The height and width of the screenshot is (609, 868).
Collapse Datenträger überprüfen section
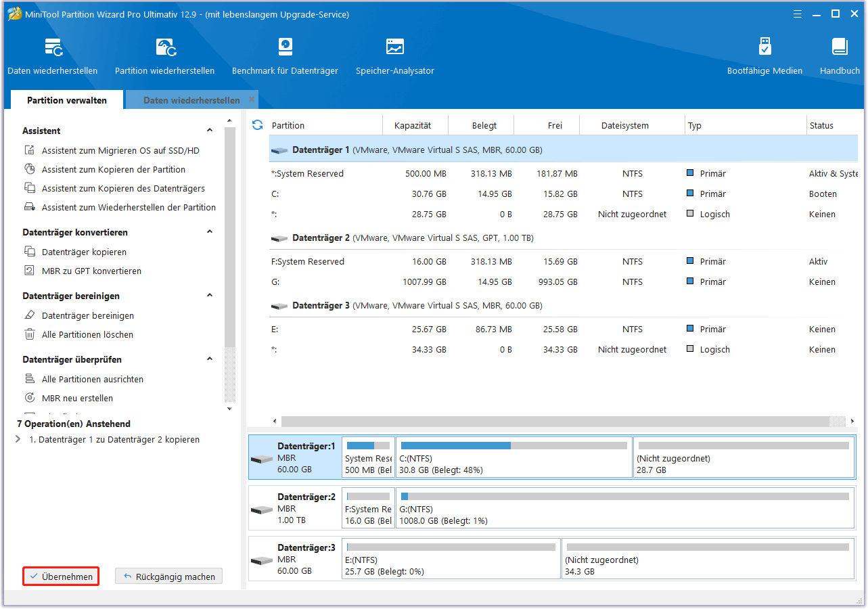point(210,359)
